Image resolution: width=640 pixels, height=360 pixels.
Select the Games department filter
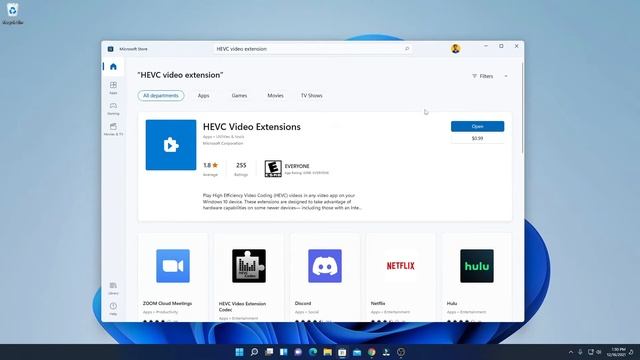click(239, 96)
